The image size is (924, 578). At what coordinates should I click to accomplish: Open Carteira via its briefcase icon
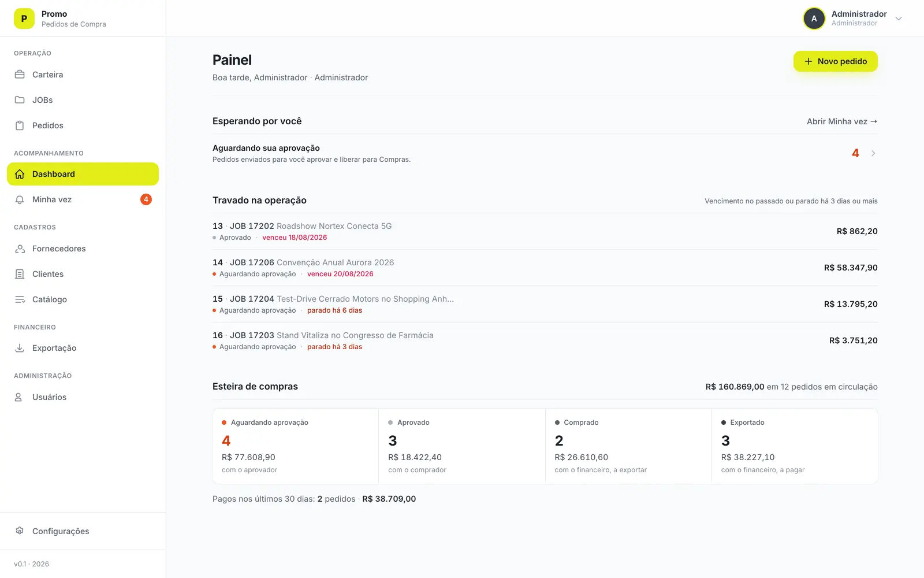coord(20,75)
